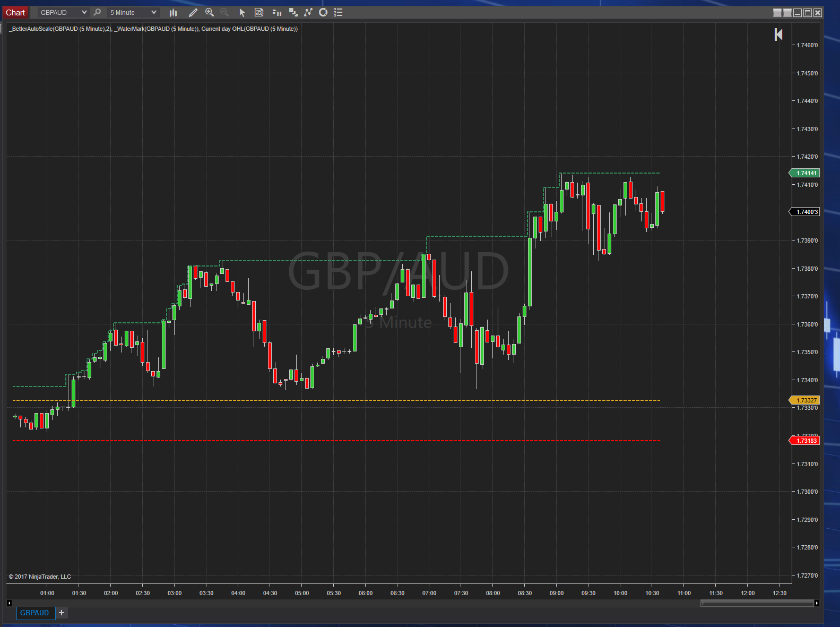840x627 pixels.
Task: Click the current price marker 1.7400'3
Action: tap(806, 212)
